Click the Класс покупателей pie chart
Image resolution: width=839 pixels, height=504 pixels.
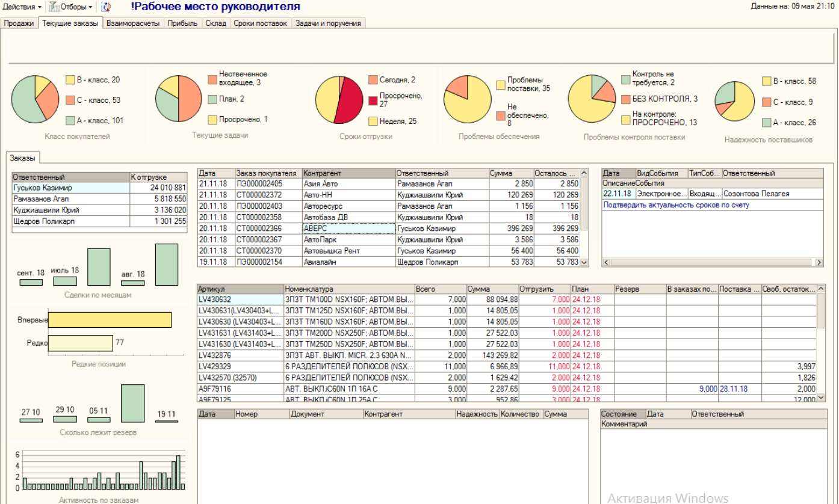[x=35, y=99]
